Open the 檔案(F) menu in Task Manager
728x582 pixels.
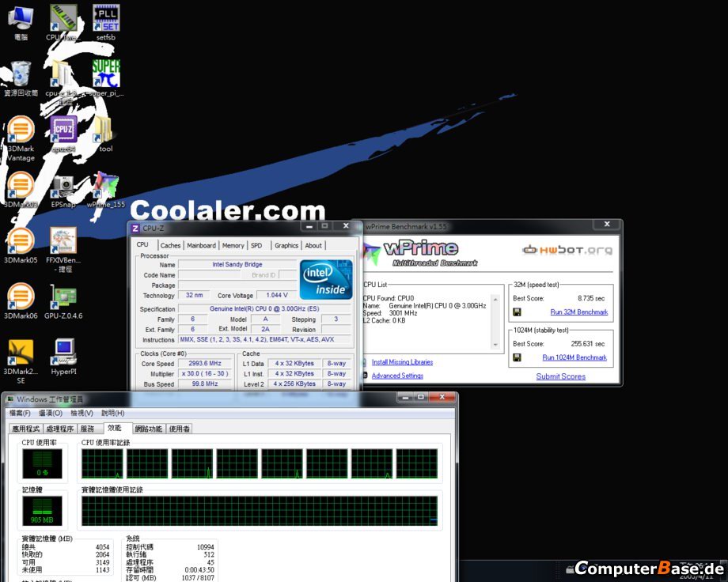tap(20, 413)
